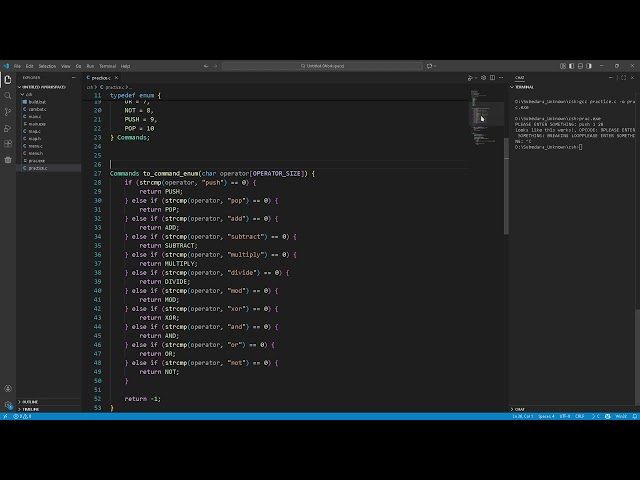The height and width of the screenshot is (480, 640).
Task: Click the remote window icon in the status bar
Action: tap(5, 416)
